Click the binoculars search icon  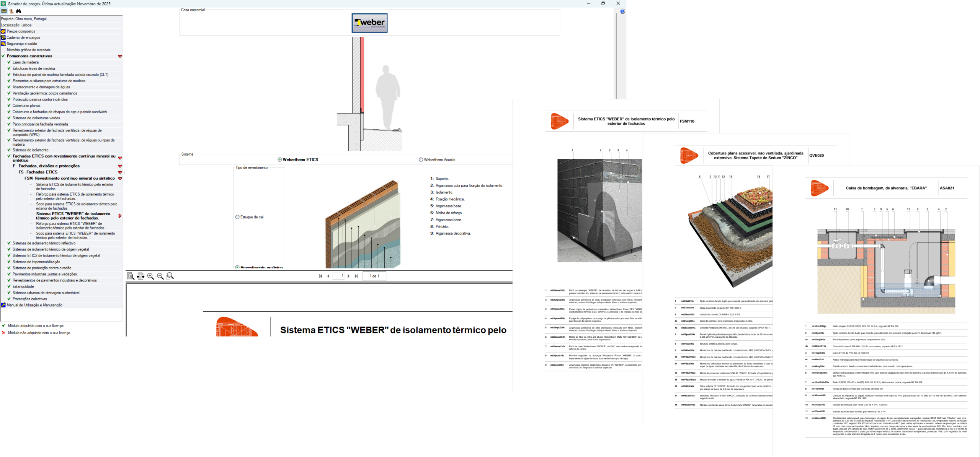[18, 11]
